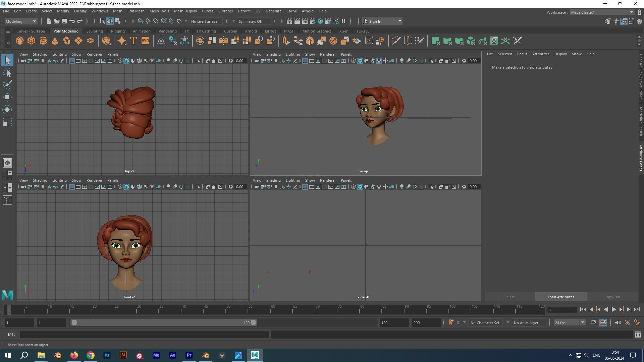
Task: Open the Arnold menu
Action: tap(307, 11)
